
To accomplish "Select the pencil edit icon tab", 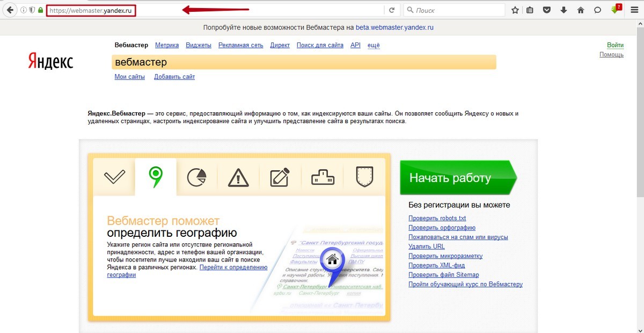I will click(x=280, y=177).
